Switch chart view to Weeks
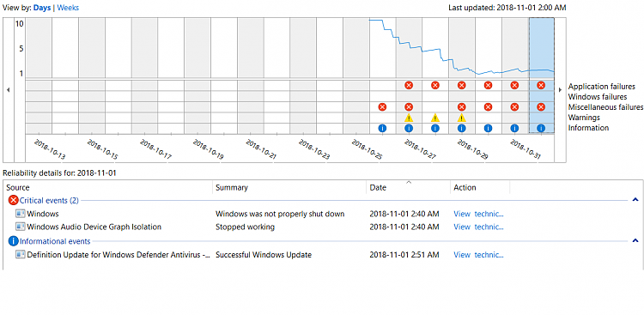The image size is (644, 315). (x=68, y=8)
